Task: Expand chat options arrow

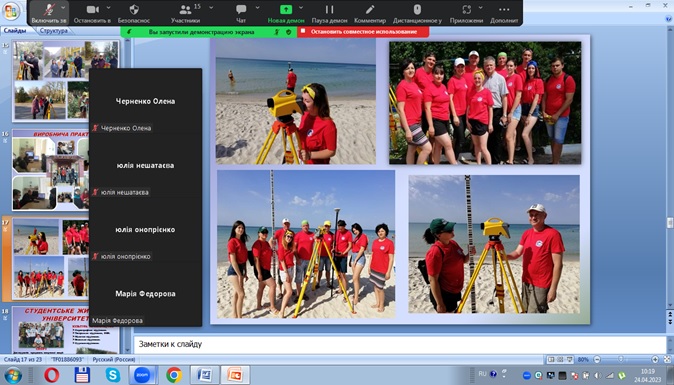Action: 257,7
